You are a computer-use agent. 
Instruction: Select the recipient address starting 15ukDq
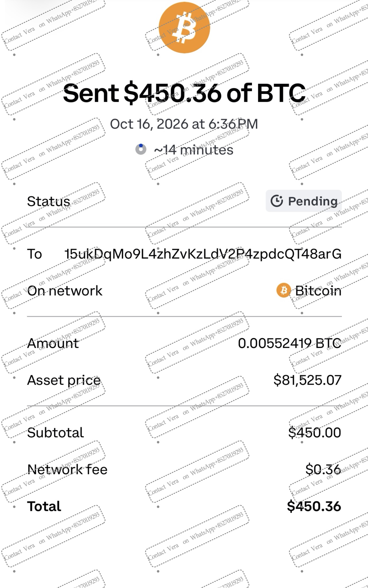pyautogui.click(x=203, y=254)
